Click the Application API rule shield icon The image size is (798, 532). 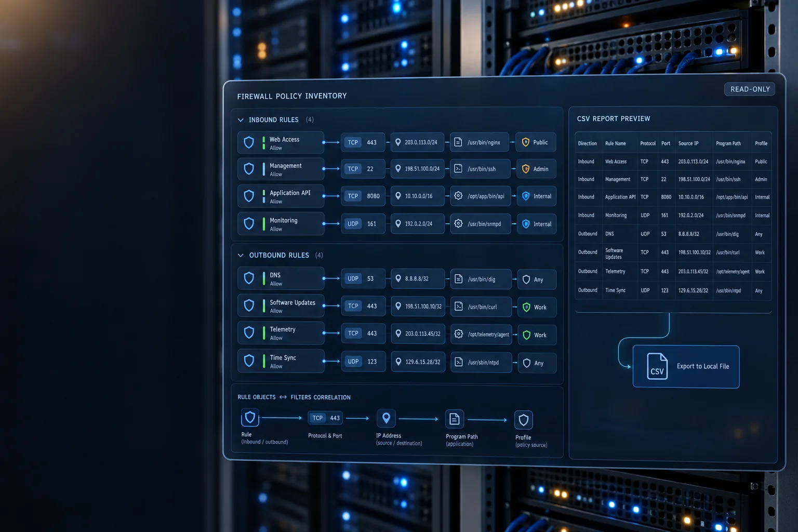[x=249, y=196]
